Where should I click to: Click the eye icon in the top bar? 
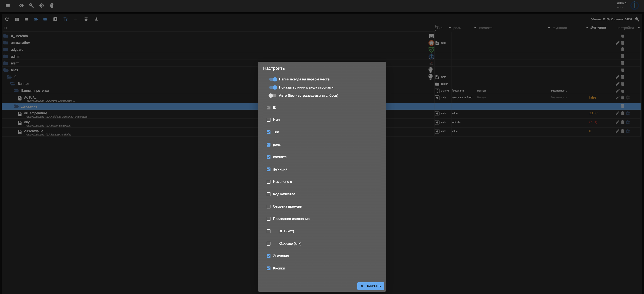[x=21, y=6]
